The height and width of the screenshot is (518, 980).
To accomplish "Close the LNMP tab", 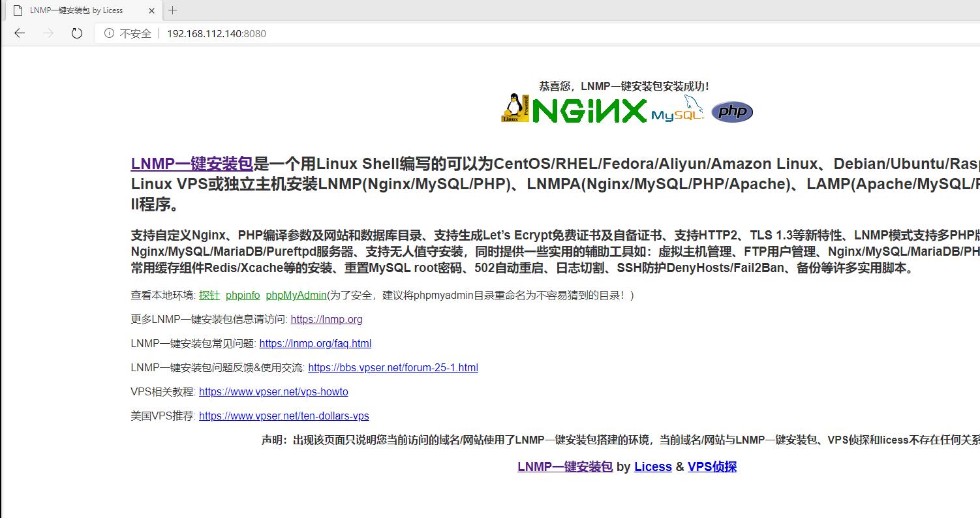I will (152, 10).
